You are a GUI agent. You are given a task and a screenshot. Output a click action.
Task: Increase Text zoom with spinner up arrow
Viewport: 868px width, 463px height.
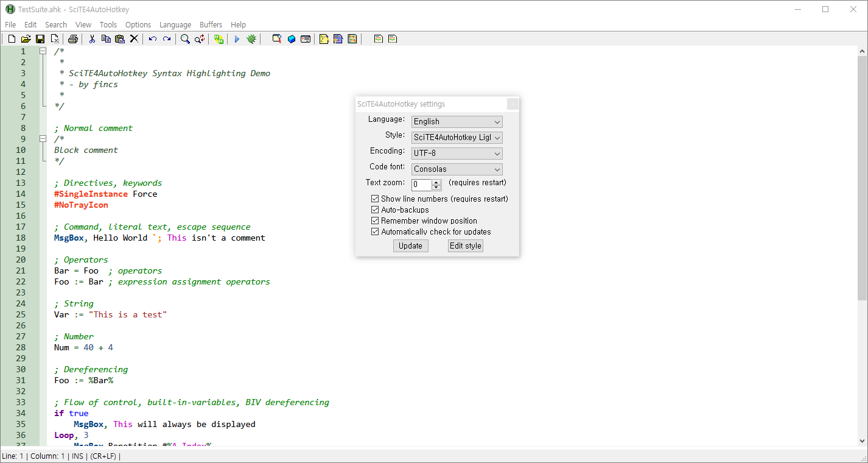[436, 182]
